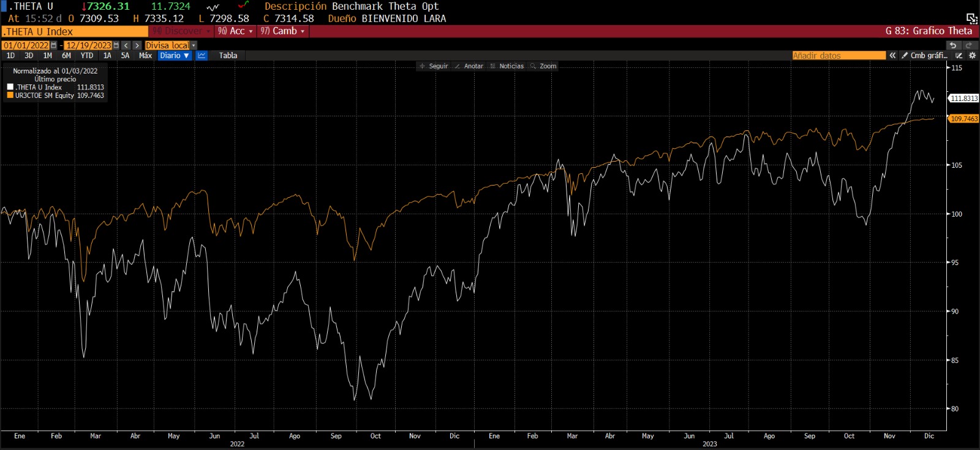Image resolution: width=980 pixels, height=450 pixels.
Task: Select the YTD time range tab
Action: (87, 56)
